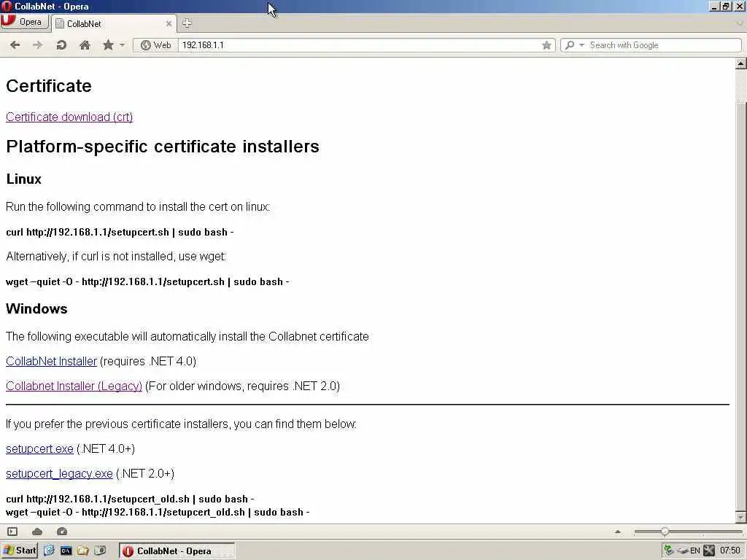Click the curl setupcert_old.sh command line

tap(130, 499)
